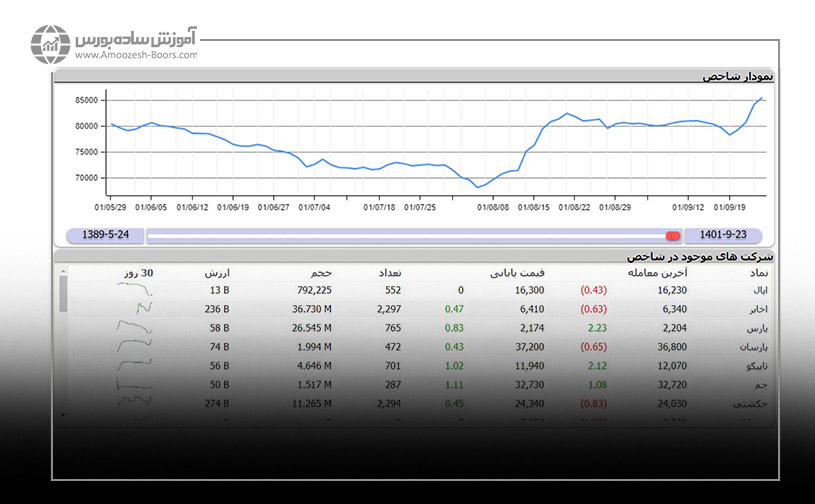View the 30-day sparkline for اپال

click(x=135, y=290)
